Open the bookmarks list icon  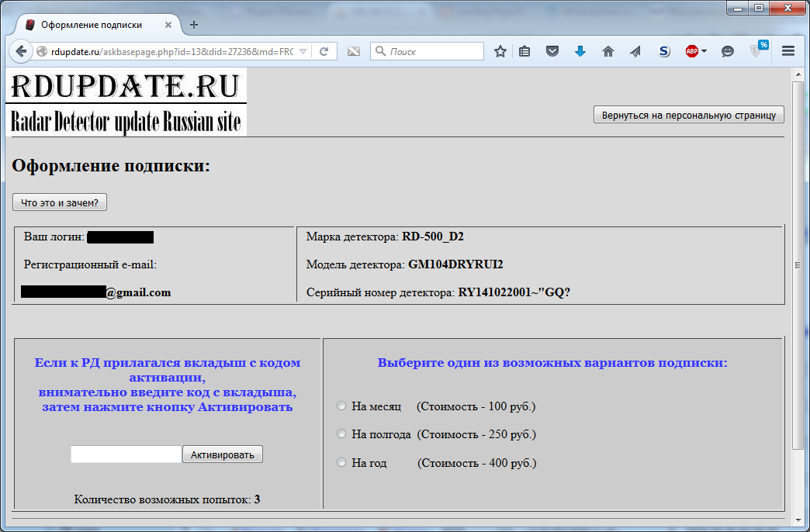pos(524,51)
